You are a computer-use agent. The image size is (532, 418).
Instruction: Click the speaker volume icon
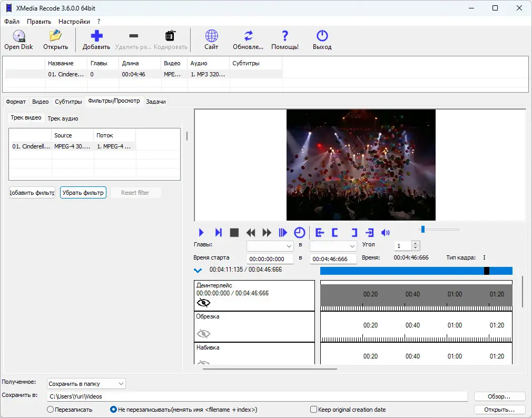coord(386,233)
